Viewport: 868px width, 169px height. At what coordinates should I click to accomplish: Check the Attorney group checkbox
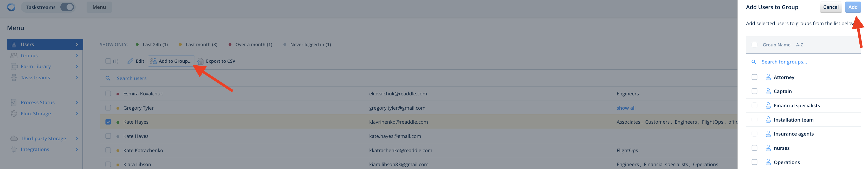click(x=754, y=77)
